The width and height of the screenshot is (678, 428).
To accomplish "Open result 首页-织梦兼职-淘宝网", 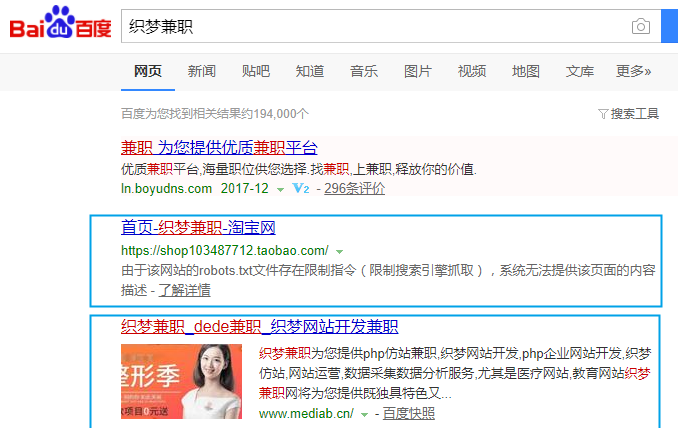I will point(198,227).
